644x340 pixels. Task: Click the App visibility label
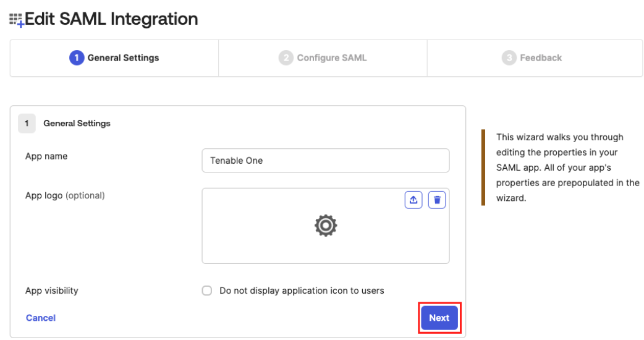tap(52, 291)
